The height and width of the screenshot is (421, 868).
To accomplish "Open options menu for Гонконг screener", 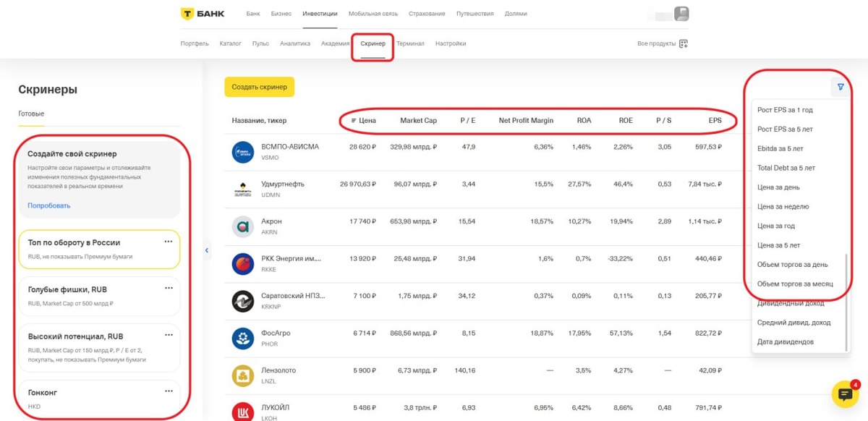I will 169,391.
